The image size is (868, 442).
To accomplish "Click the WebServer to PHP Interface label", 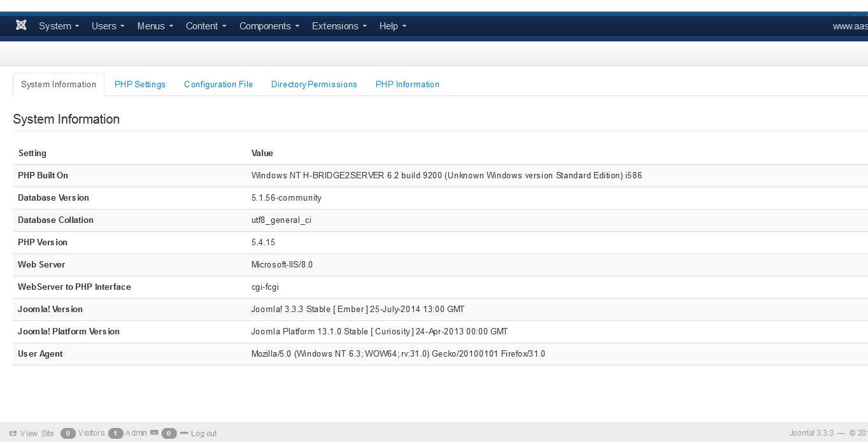I will pyautogui.click(x=75, y=287).
